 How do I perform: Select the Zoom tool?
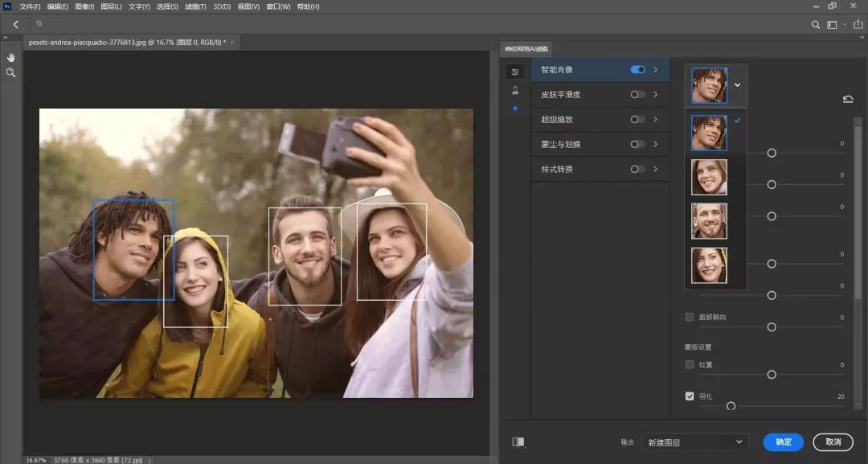11,72
